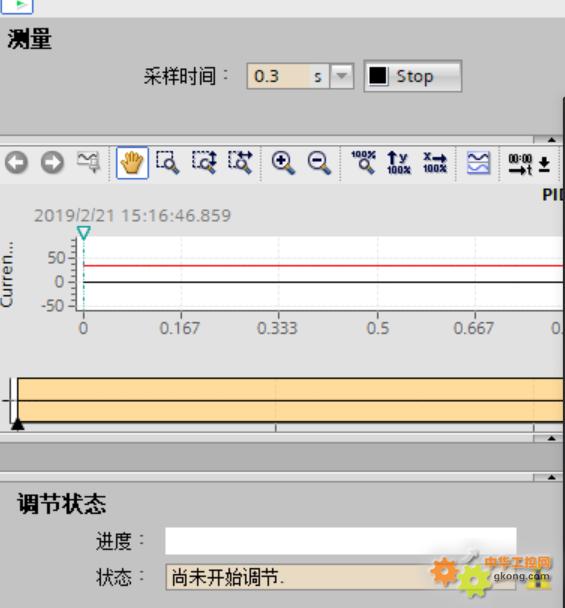The image size is (565, 608).
Task: Collapse the measurement section arrow
Action: [551, 140]
